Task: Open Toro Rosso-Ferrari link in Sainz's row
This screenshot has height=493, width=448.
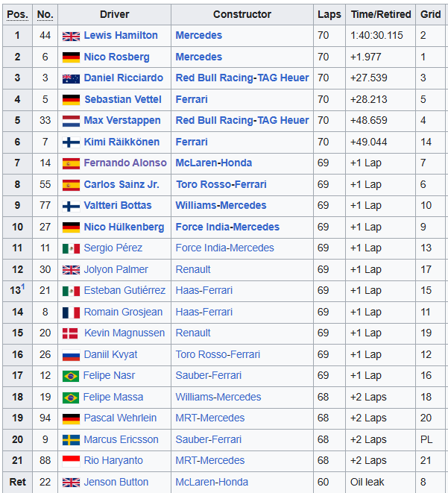Action: (221, 184)
